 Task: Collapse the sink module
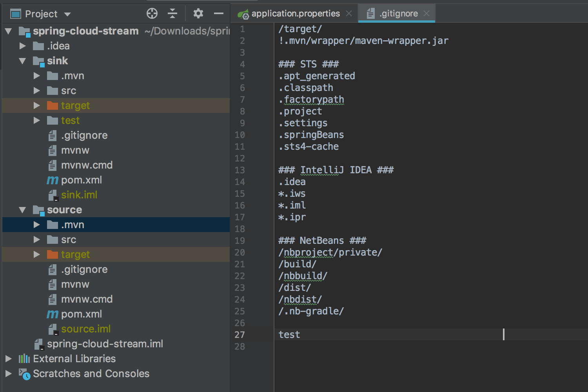[22, 61]
